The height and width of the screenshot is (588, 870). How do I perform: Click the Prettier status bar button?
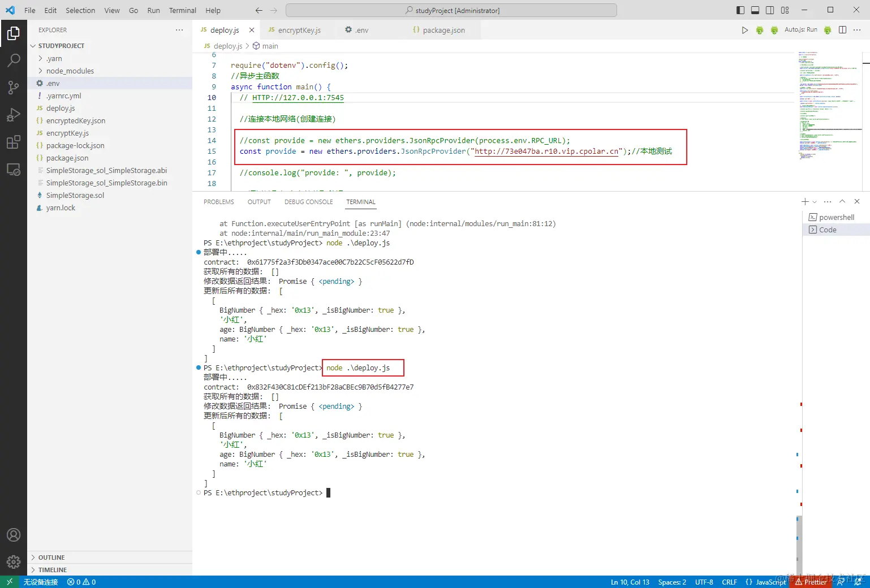click(811, 582)
